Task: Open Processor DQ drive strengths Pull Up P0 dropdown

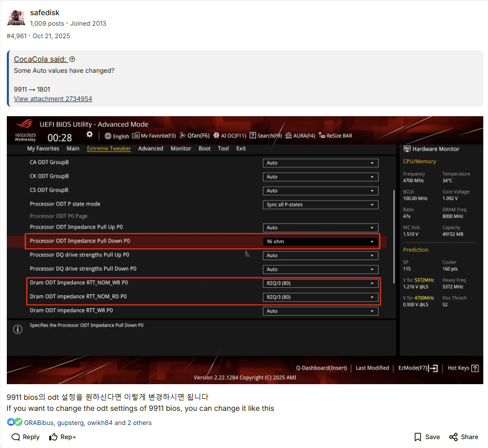Action: click(320, 255)
